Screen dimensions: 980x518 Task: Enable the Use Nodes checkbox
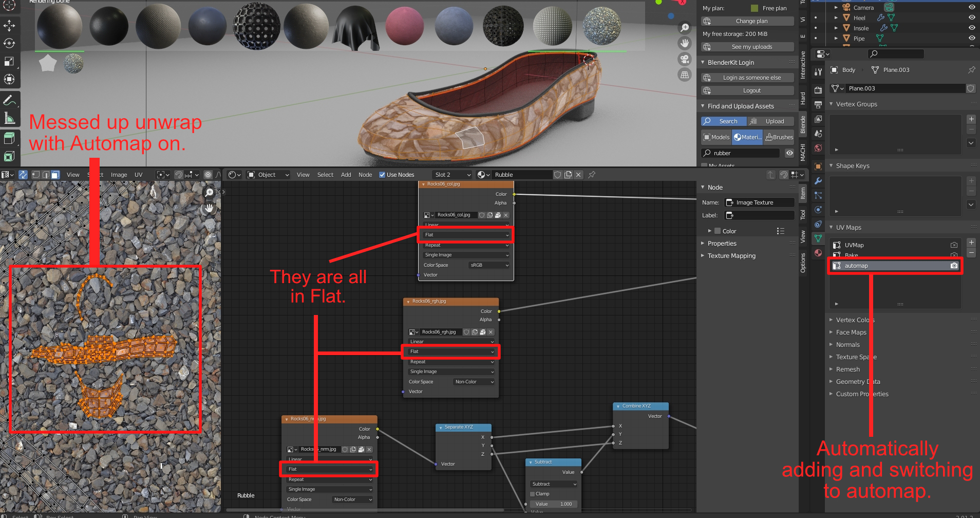coord(382,175)
